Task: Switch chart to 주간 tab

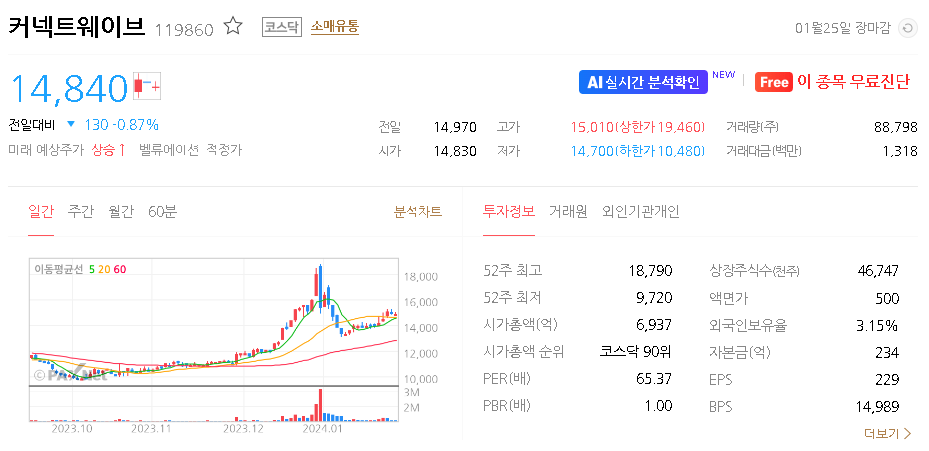Action: [81, 212]
